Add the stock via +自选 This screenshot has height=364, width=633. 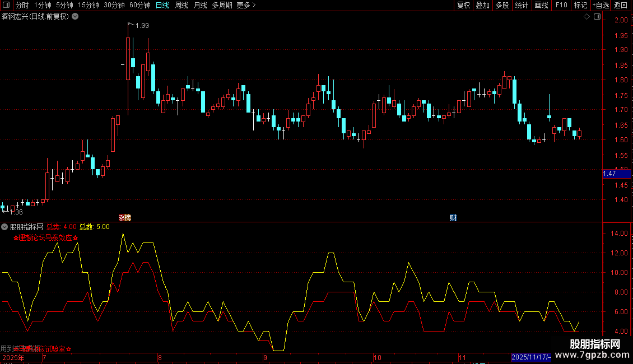click(x=601, y=5)
